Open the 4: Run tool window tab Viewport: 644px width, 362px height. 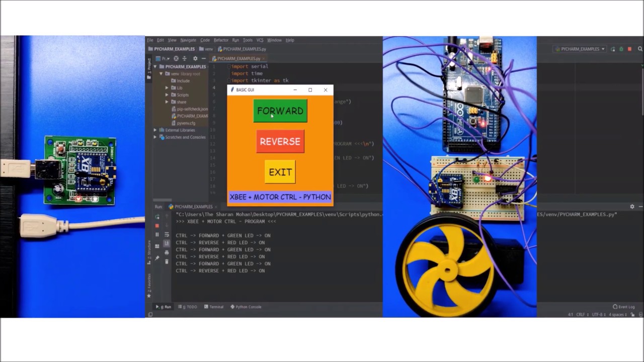pos(164,307)
